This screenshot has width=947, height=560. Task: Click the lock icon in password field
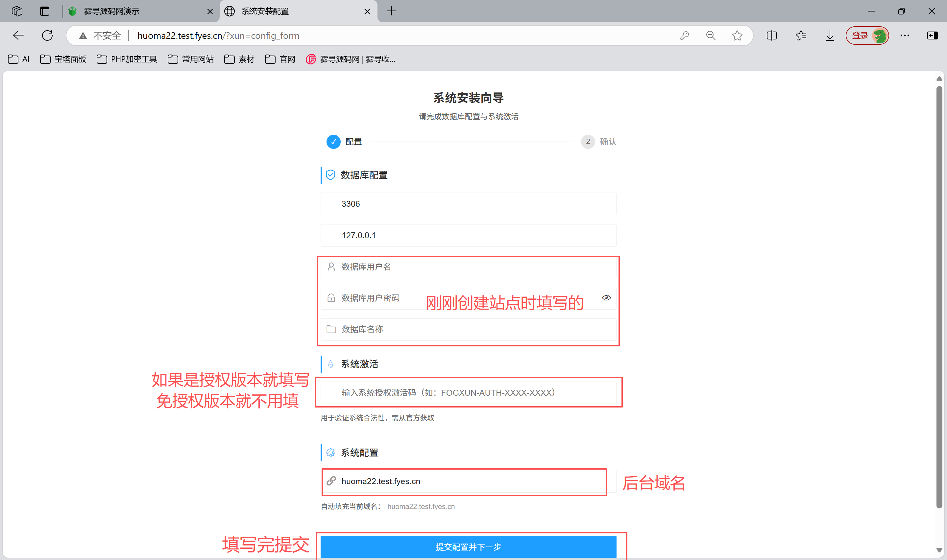(x=331, y=298)
